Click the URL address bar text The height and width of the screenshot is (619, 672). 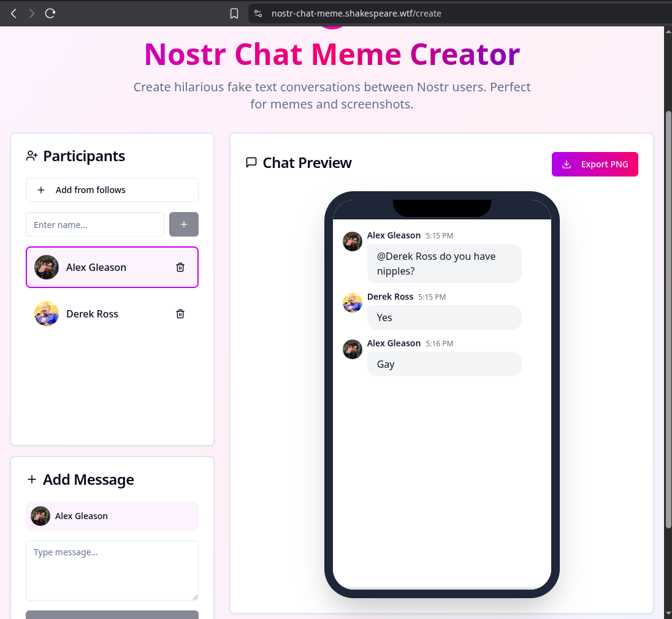(x=356, y=13)
